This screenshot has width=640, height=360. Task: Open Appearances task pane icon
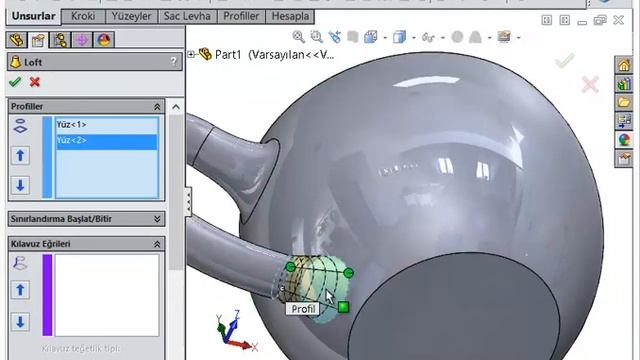(624, 140)
